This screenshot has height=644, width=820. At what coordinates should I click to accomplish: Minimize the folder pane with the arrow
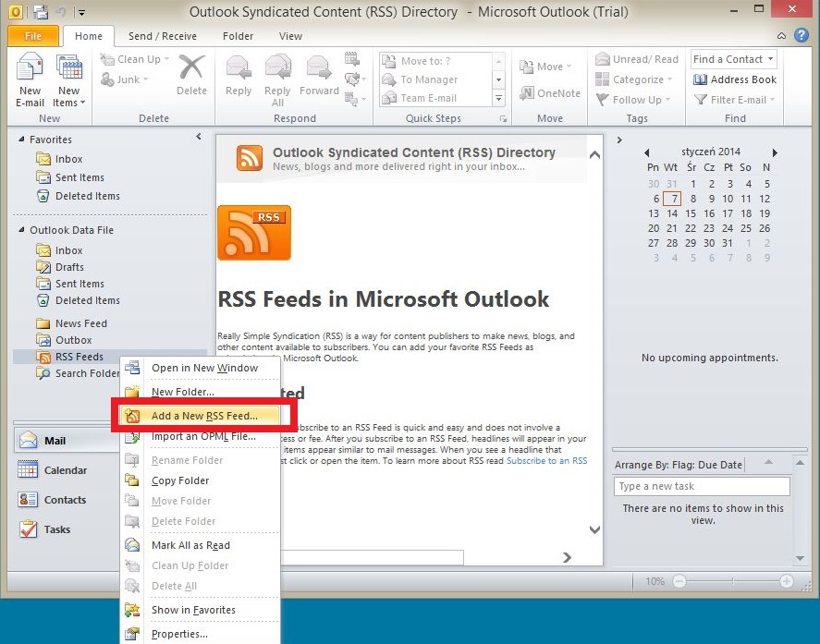pos(199,137)
